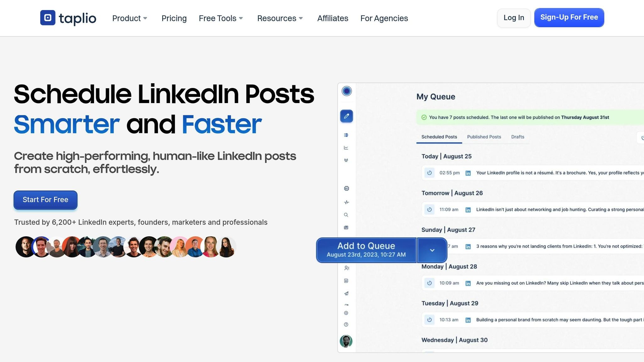The image size is (644, 362).
Task: Click the clock icon on the 10:09 am post
Action: pyautogui.click(x=430, y=283)
